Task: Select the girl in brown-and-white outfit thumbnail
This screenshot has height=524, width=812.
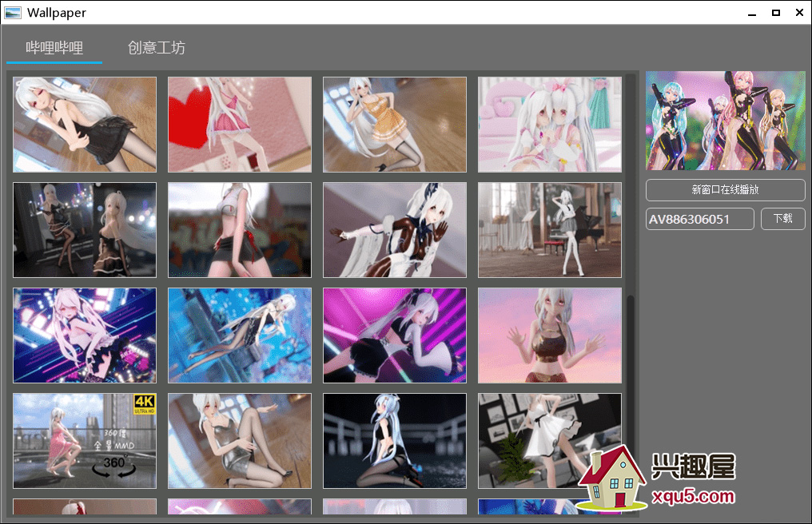Action: point(395,230)
